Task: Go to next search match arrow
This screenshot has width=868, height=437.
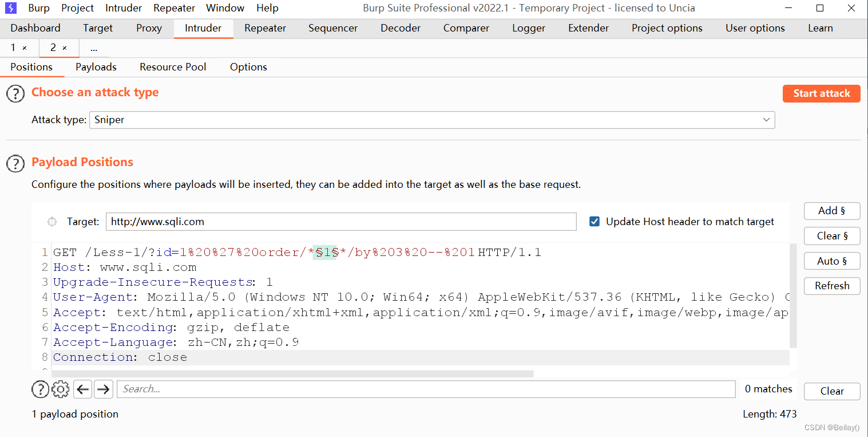Action: (103, 389)
